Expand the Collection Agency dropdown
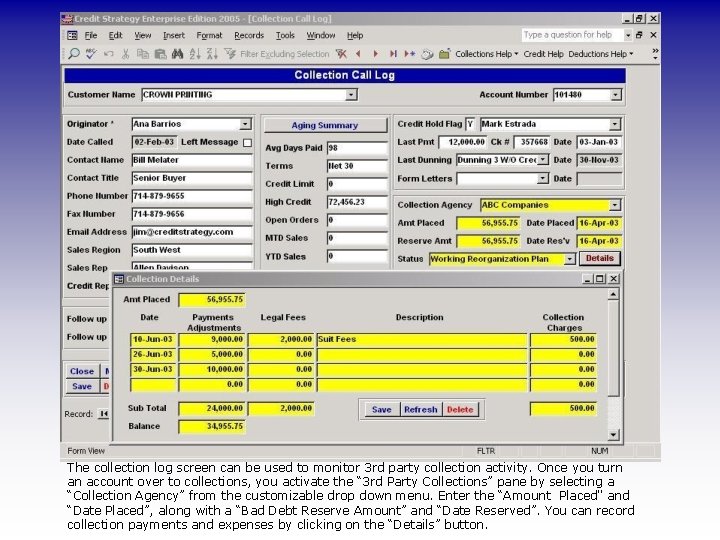 point(615,205)
